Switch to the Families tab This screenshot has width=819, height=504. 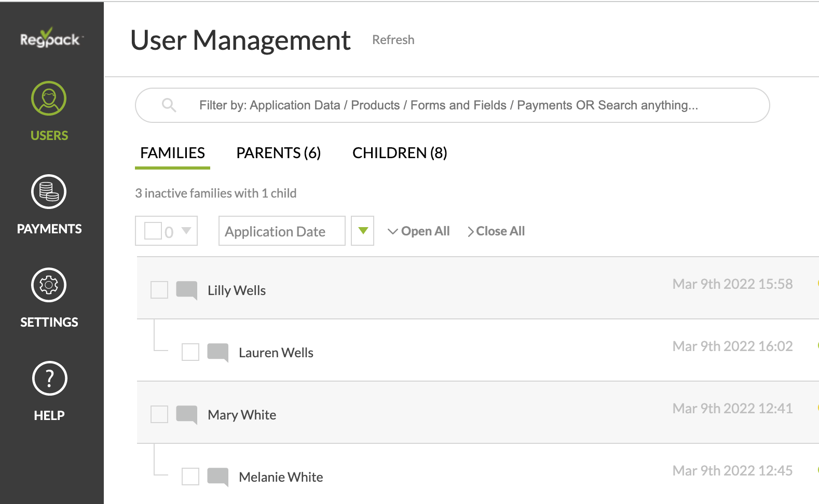coord(172,153)
